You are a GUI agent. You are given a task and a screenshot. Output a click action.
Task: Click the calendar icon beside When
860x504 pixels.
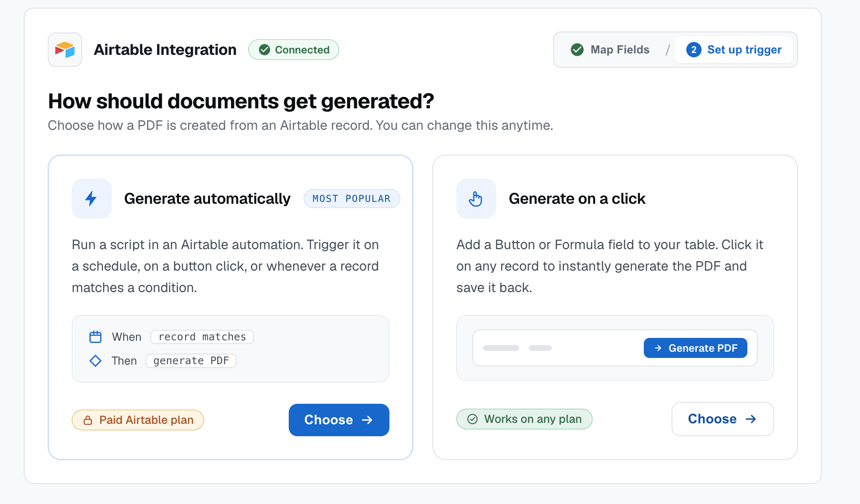pos(95,337)
